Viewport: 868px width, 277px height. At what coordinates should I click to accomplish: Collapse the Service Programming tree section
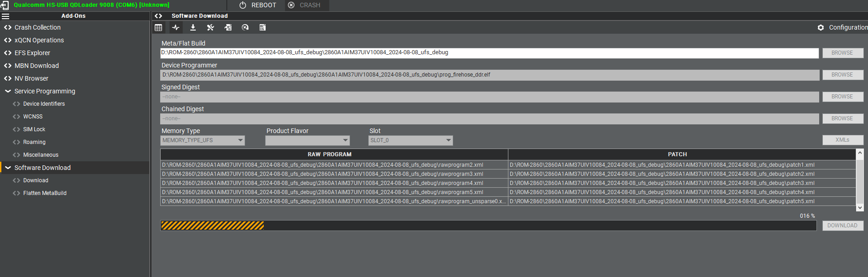(8, 91)
